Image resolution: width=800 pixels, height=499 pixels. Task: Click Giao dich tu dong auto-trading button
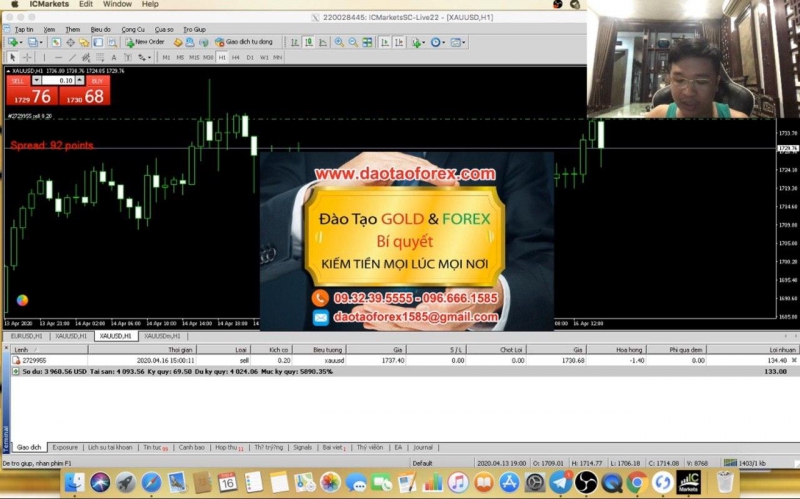(x=244, y=42)
